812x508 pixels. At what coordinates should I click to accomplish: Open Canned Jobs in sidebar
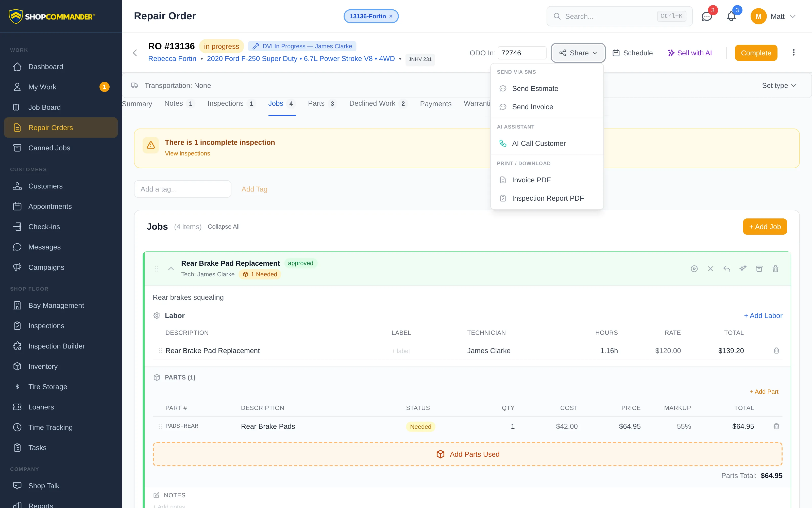click(x=61, y=148)
